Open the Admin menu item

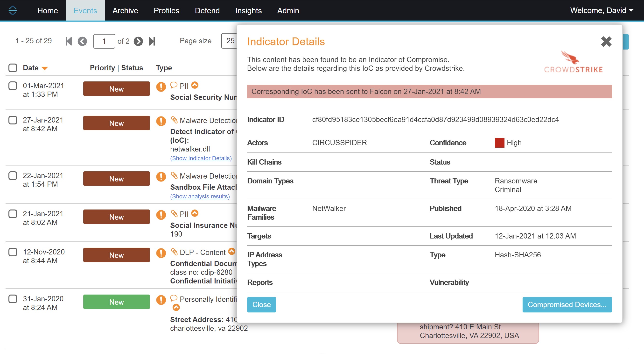click(x=287, y=10)
